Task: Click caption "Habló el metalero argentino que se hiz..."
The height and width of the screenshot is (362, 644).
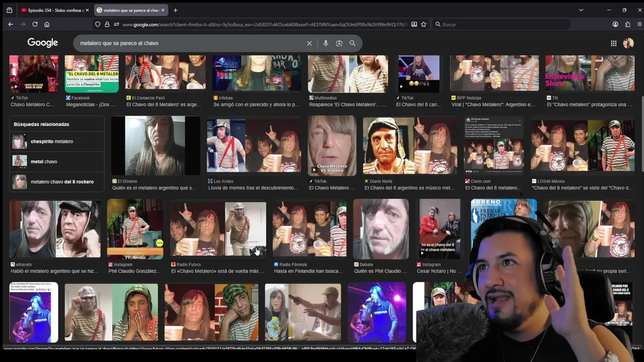Action: point(54,271)
